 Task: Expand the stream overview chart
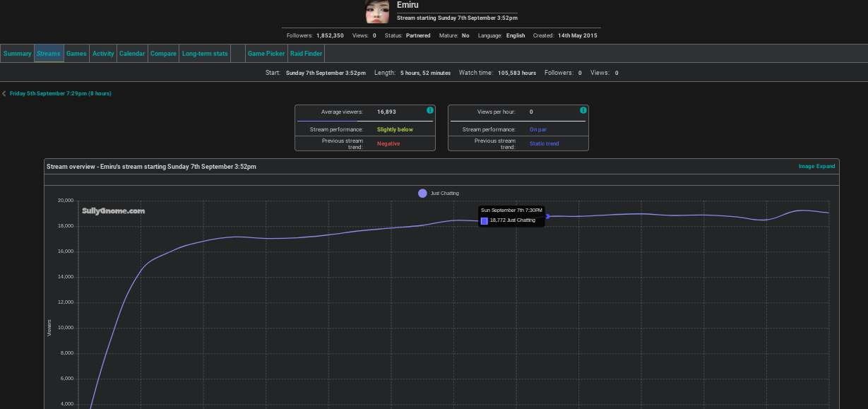pos(826,167)
